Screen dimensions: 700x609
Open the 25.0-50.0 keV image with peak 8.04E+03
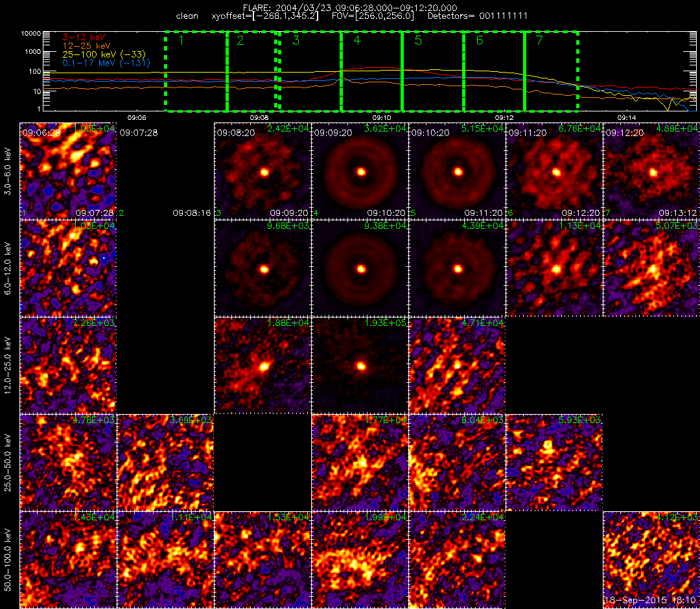tap(457, 463)
